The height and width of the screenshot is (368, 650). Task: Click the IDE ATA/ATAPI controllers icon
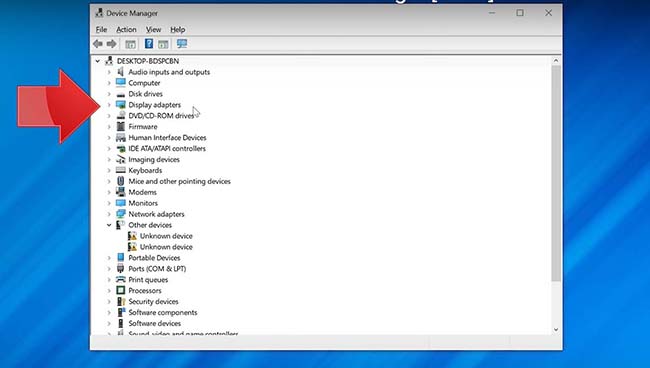pos(121,148)
